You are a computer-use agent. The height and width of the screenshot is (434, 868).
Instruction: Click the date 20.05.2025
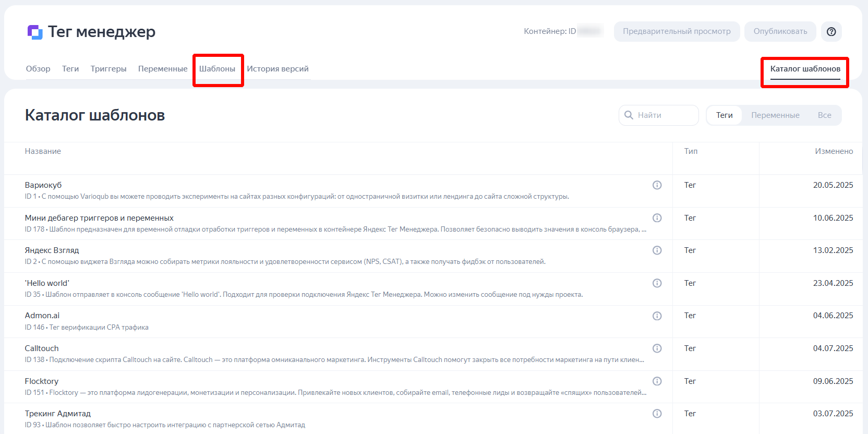click(x=833, y=185)
